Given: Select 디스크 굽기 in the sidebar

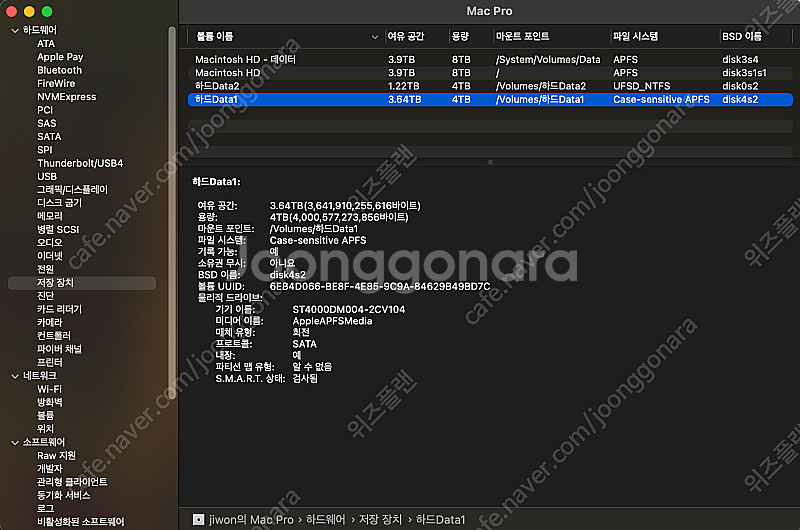Looking at the screenshot, I should pos(59,203).
